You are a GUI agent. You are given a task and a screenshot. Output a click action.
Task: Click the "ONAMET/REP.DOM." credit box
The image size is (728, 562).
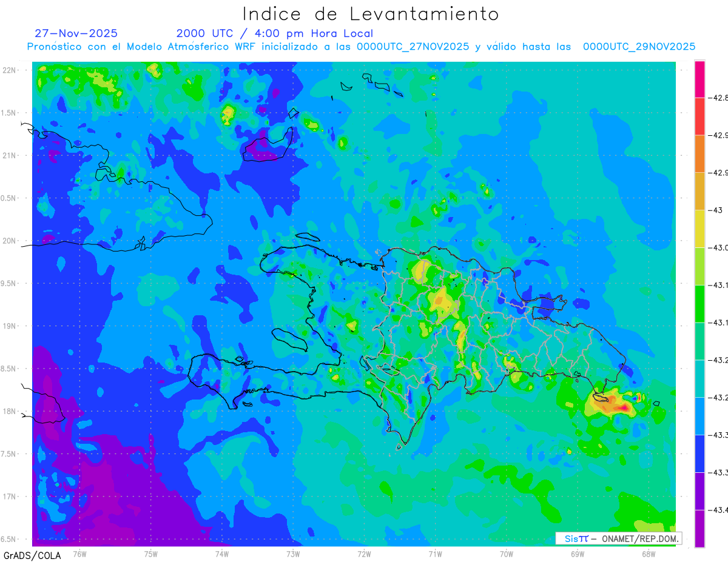coord(618,538)
